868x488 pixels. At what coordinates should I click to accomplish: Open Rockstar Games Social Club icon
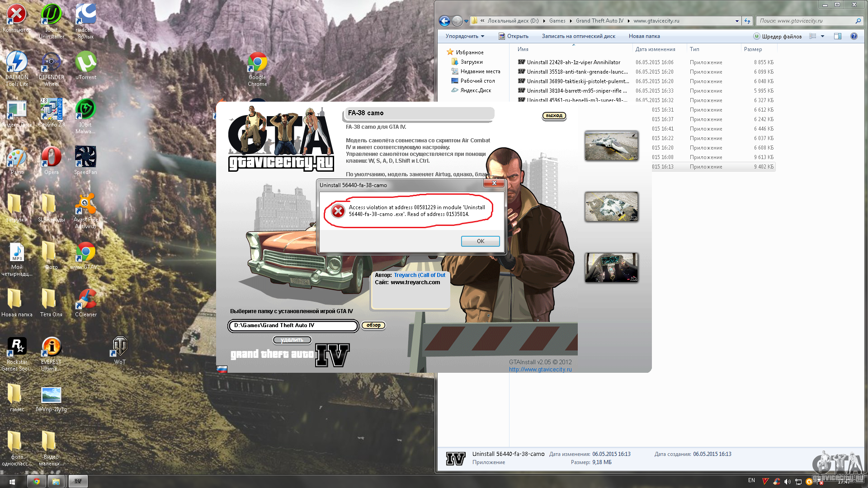click(17, 354)
